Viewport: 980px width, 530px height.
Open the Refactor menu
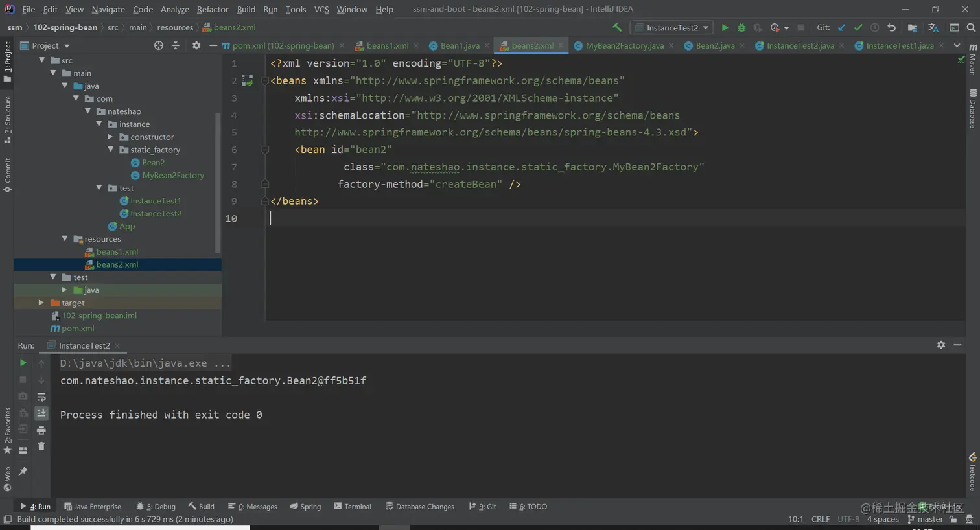[213, 9]
